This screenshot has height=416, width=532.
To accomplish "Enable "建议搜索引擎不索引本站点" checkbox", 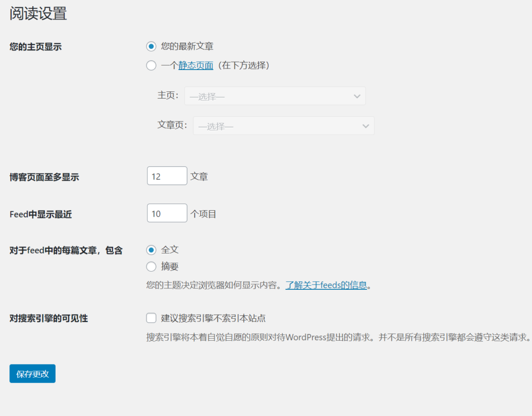I will click(151, 318).
